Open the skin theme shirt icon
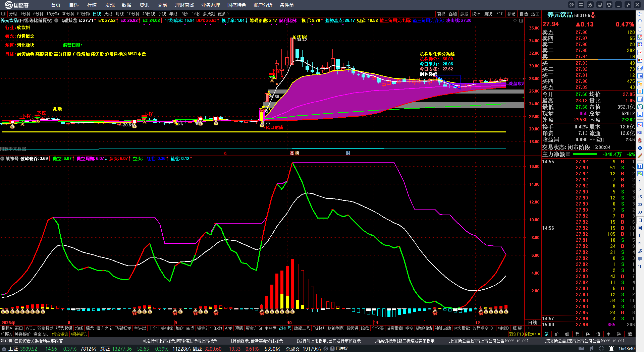644x352 pixels. click(609, 5)
